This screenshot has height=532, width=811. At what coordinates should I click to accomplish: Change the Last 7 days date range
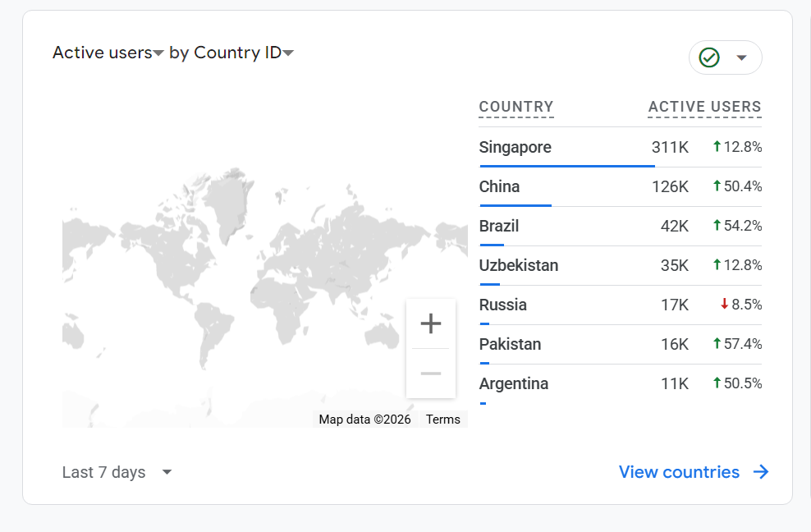pos(117,472)
